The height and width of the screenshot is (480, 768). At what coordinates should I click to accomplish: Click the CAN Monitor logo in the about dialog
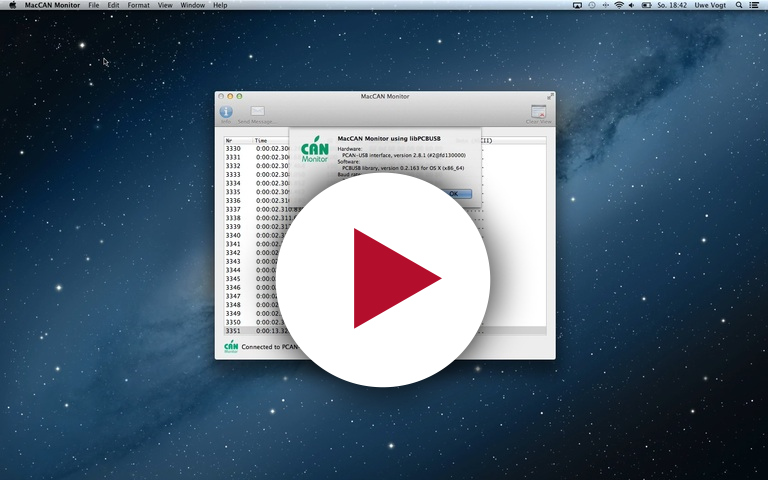tap(314, 149)
